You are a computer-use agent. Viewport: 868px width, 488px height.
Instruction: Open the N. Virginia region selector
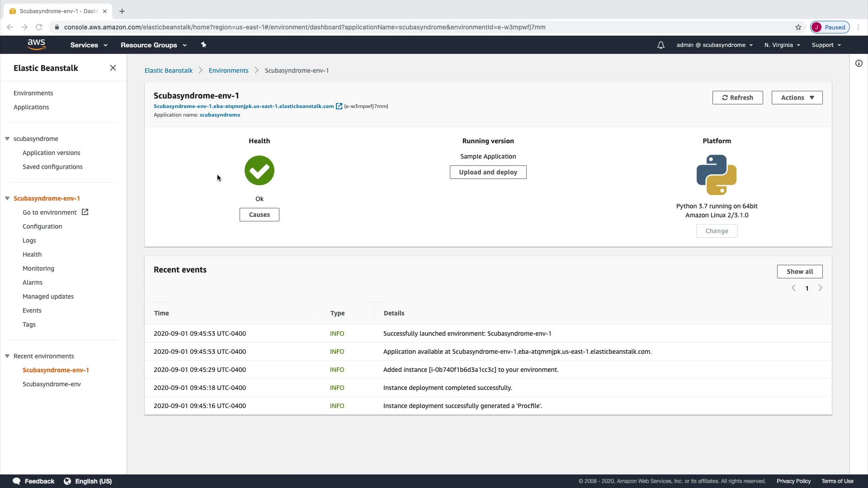point(782,45)
